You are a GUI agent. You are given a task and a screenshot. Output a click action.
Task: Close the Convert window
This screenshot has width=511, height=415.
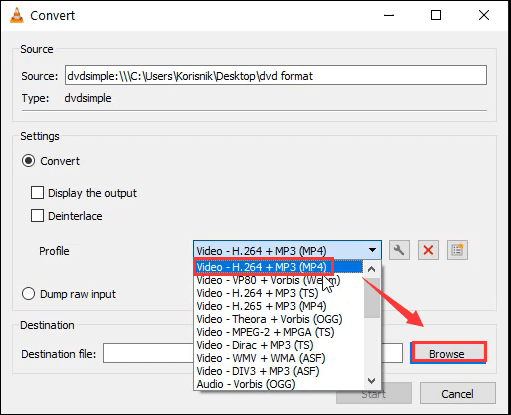pos(484,15)
